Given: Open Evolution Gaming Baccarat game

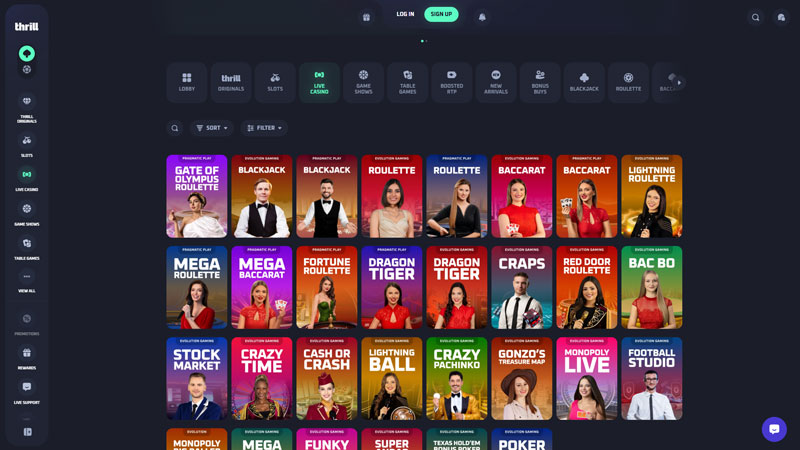Looking at the screenshot, I should (521, 196).
